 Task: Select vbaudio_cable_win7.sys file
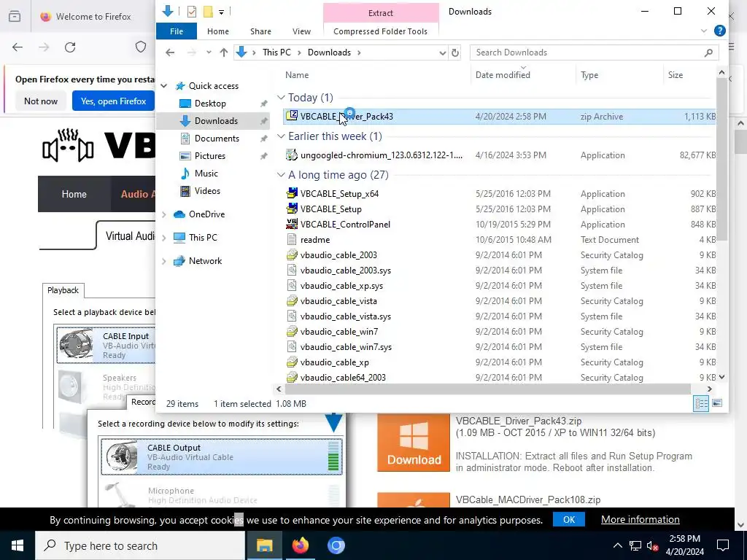coord(499,347)
